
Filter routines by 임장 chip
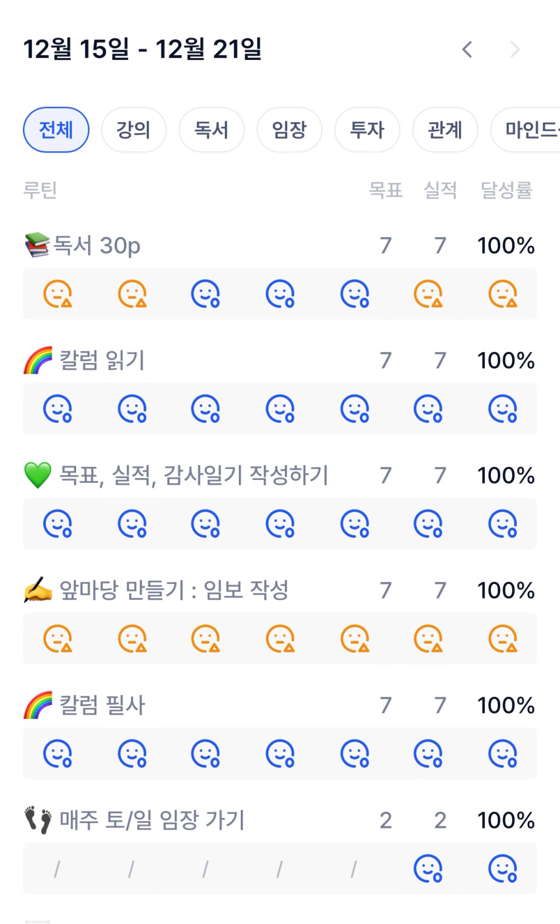click(289, 129)
